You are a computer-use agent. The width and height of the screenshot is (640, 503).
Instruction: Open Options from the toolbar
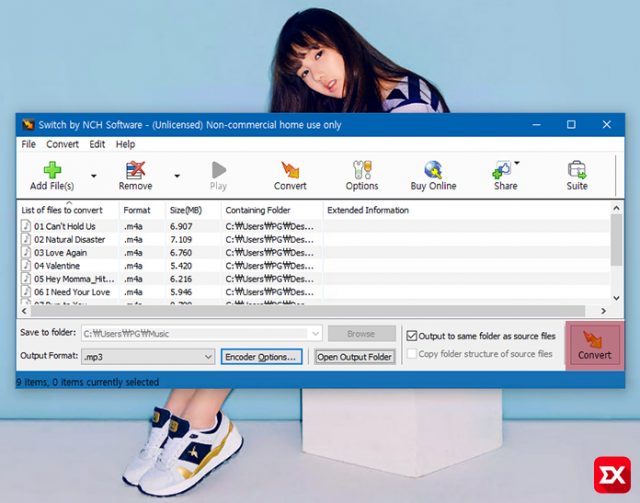point(362,176)
